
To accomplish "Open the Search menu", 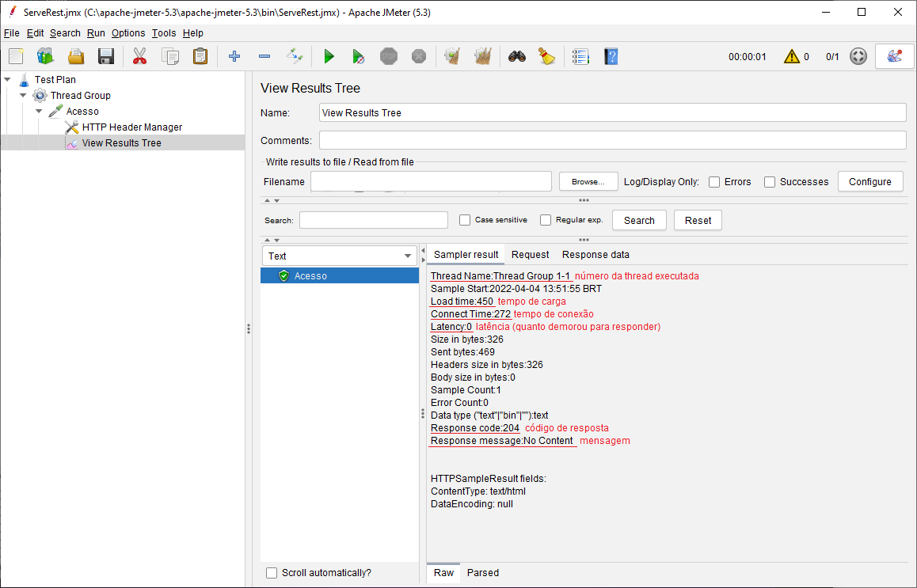I will pos(65,32).
